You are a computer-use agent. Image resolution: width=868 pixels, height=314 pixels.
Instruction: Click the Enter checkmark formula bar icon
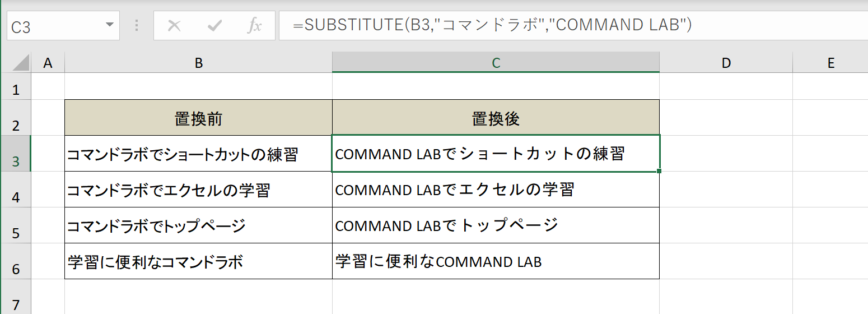(x=214, y=26)
